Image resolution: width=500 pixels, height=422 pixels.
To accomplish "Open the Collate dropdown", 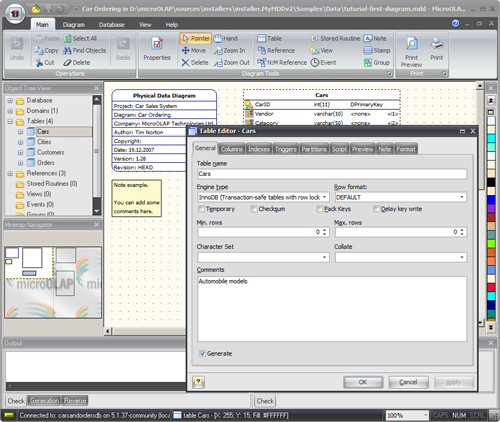I will [x=462, y=257].
